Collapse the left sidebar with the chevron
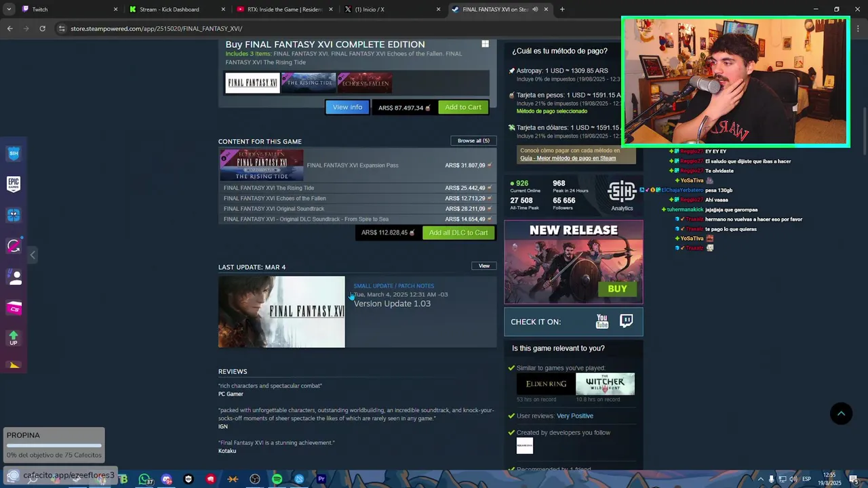This screenshot has height=488, width=868. coord(33,255)
